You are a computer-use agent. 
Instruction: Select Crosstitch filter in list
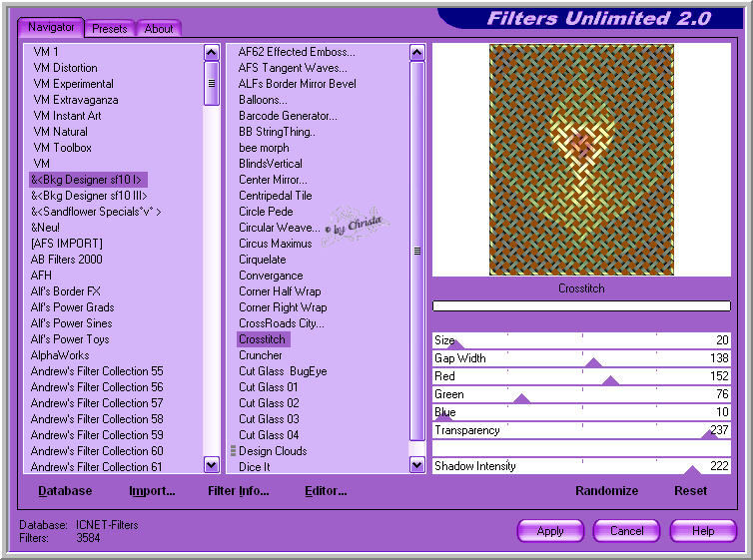coord(264,339)
